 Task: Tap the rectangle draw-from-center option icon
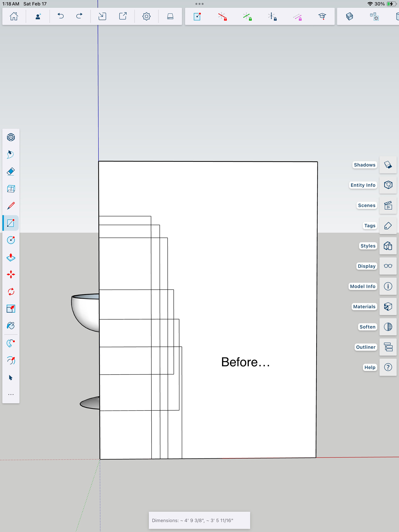[x=197, y=16]
